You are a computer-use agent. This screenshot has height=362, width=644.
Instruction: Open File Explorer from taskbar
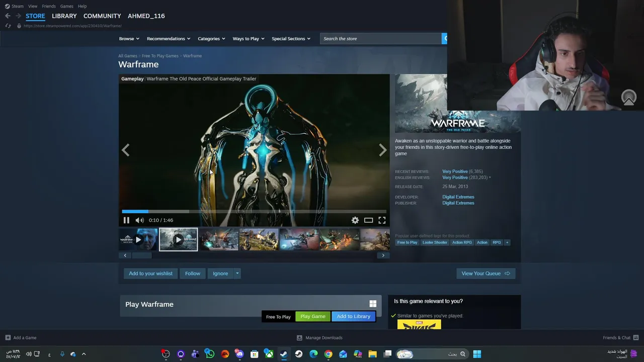[373, 354]
